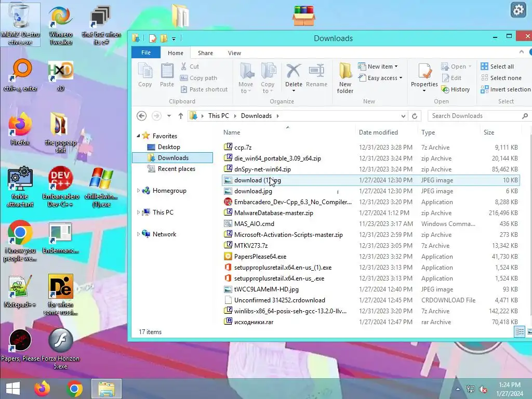Open the address bar history dropdown
The image size is (532, 399).
click(403, 116)
